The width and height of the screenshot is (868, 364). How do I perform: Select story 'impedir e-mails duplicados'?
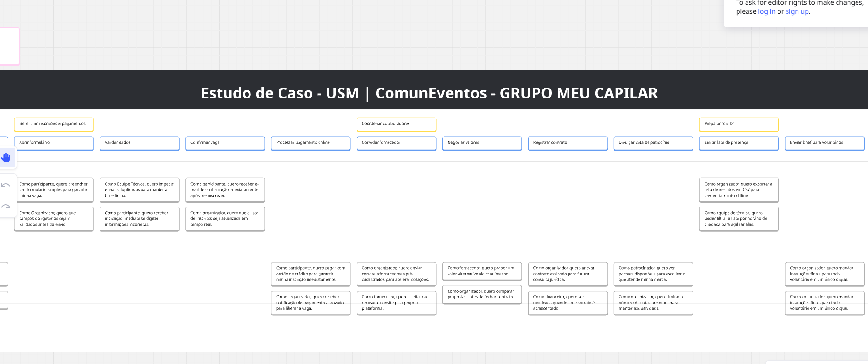click(x=140, y=190)
